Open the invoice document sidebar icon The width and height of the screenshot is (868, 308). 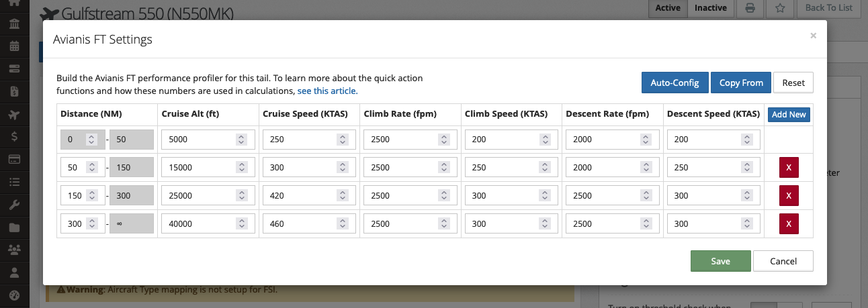pos(14,91)
